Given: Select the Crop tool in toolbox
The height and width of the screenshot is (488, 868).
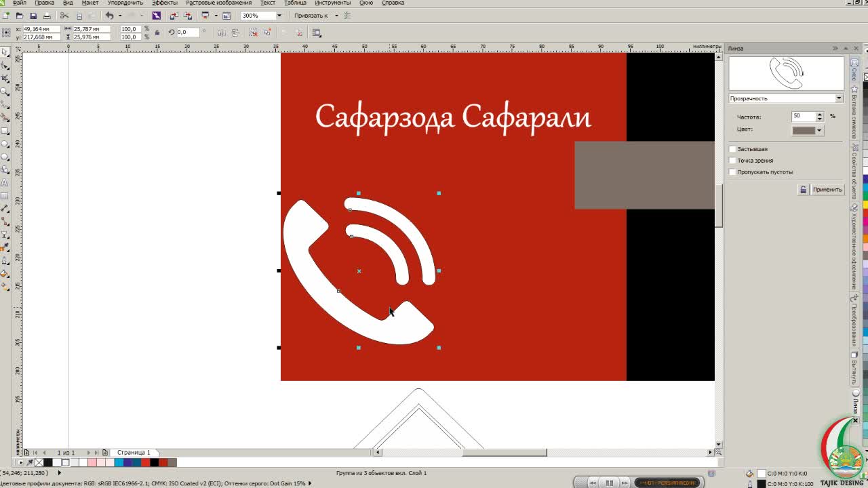Looking at the screenshot, I should (5, 79).
